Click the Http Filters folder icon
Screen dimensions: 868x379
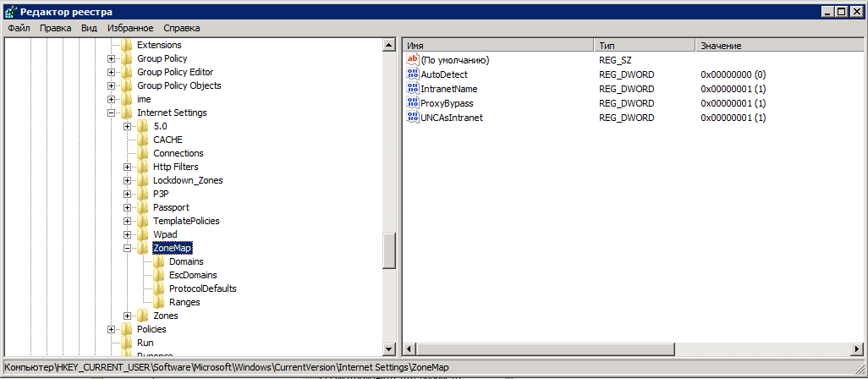pos(143,168)
